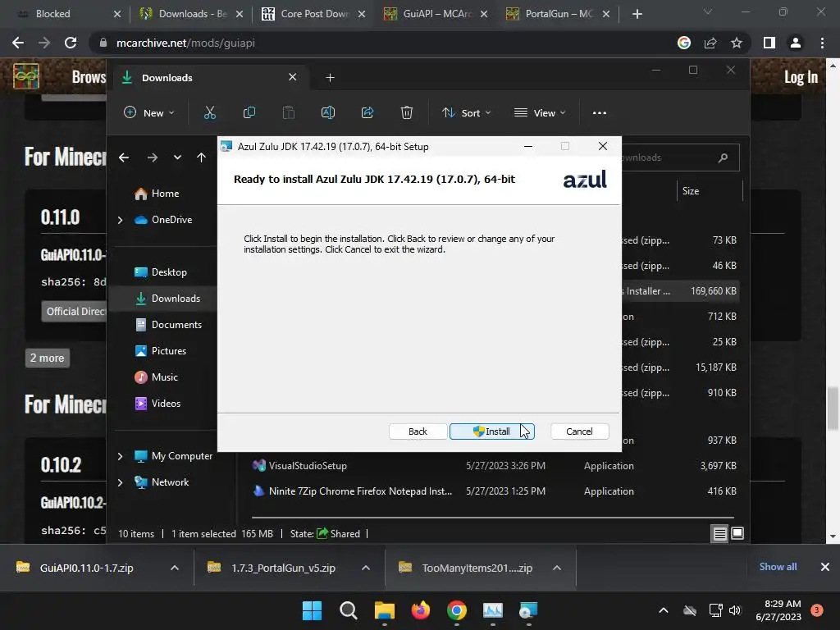Open Chrome's three-dot menu
This screenshot has height=630, width=840.
tap(822, 43)
